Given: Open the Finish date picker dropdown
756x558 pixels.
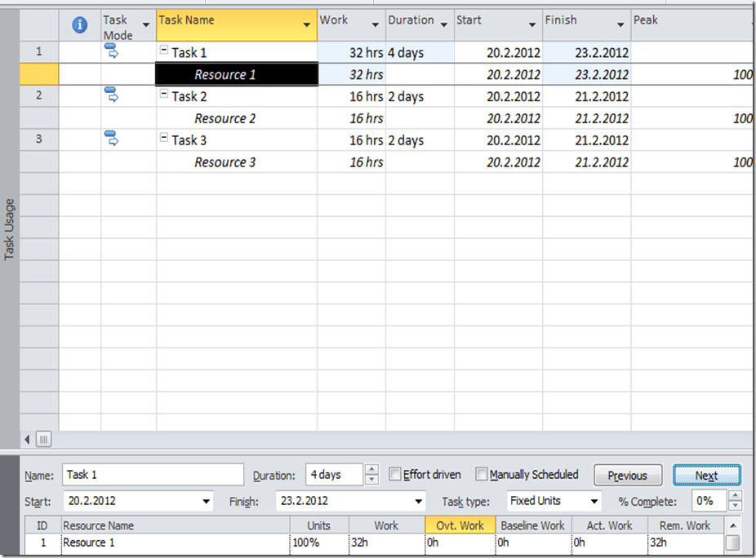Looking at the screenshot, I should [x=419, y=501].
